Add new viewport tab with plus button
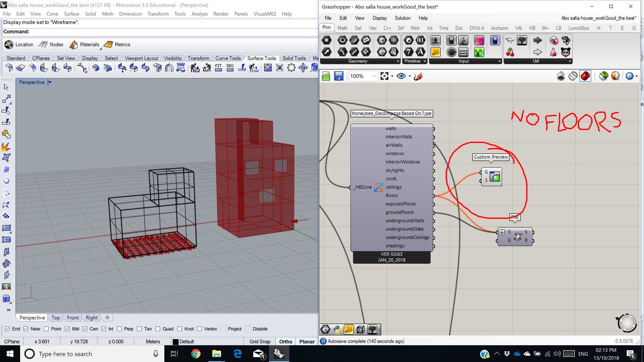 pyautogui.click(x=107, y=317)
